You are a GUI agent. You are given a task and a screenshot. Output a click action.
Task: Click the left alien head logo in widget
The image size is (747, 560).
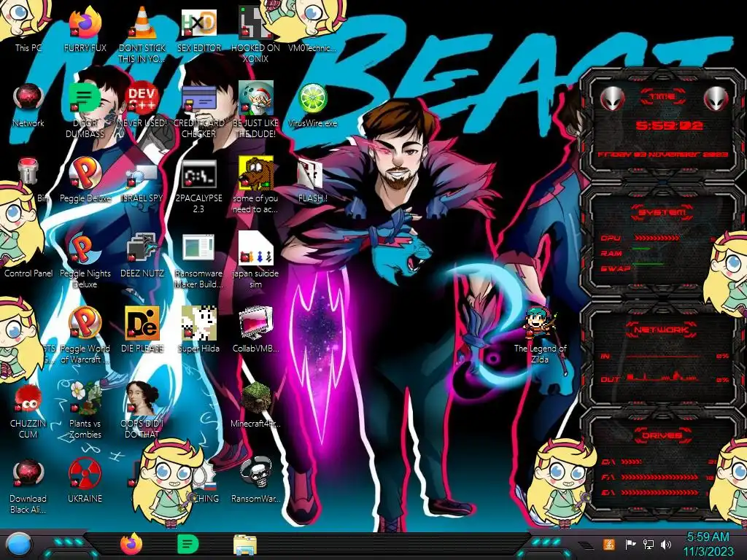click(612, 98)
